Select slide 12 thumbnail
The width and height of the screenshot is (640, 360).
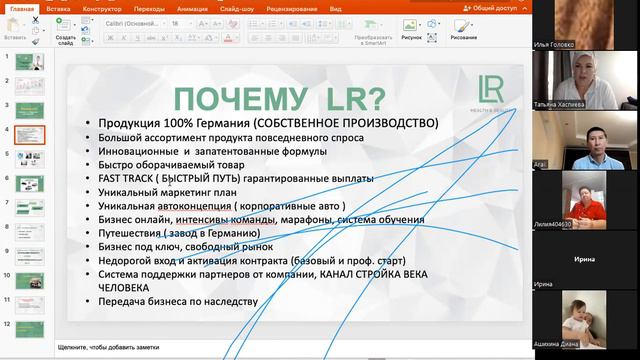pos(30,330)
